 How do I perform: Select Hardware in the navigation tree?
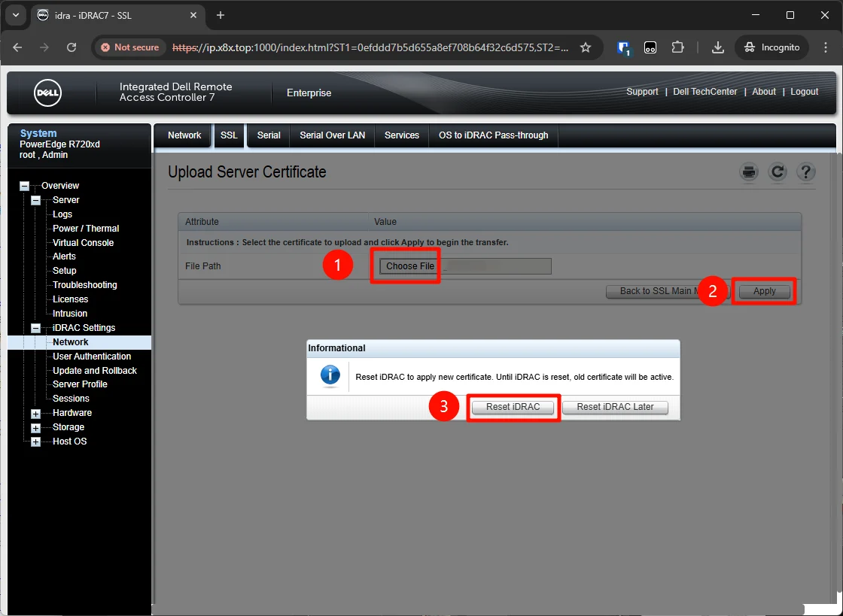72,413
